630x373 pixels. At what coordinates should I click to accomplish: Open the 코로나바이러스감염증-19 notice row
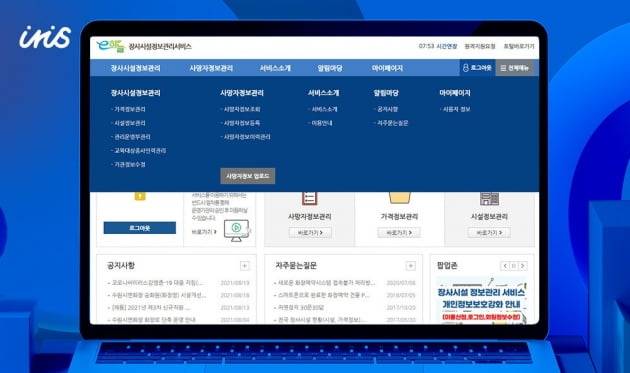coord(178,283)
